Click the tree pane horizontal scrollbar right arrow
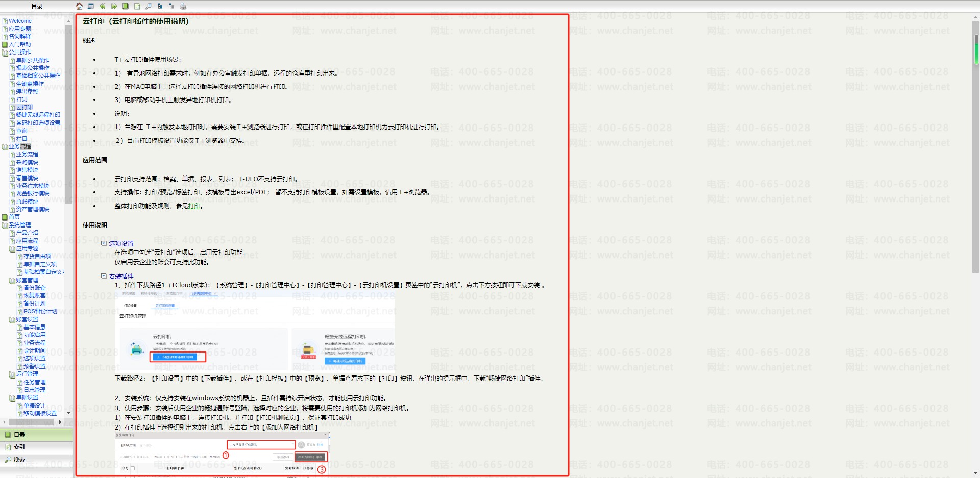This screenshot has height=478, width=980. pyautogui.click(x=60, y=422)
